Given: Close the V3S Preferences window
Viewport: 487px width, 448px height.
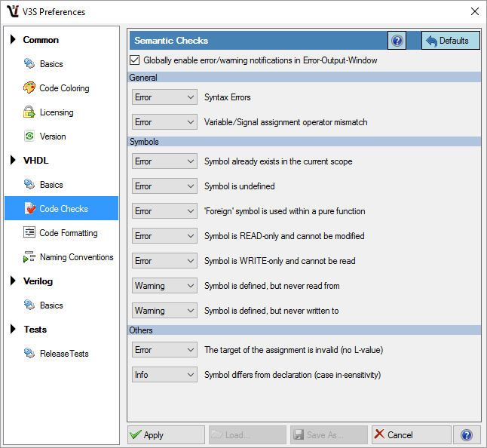Looking at the screenshot, I should [x=475, y=11].
